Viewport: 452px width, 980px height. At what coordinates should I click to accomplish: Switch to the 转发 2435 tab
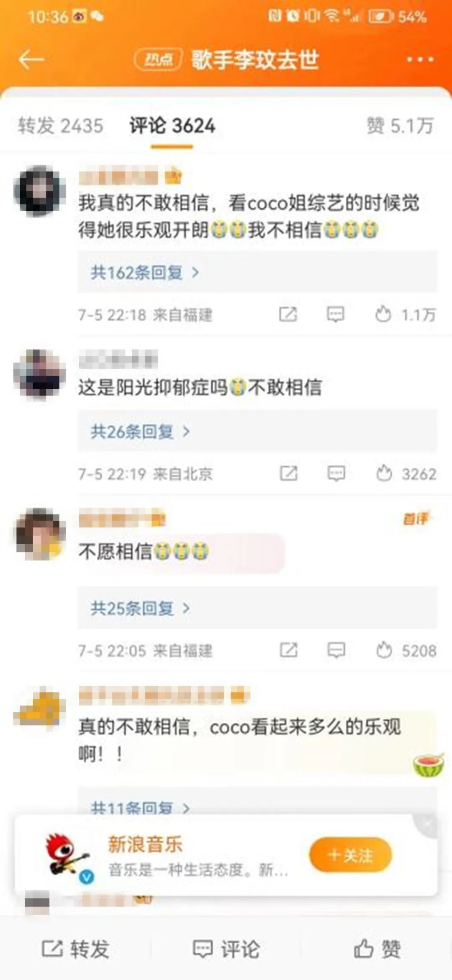pyautogui.click(x=61, y=126)
